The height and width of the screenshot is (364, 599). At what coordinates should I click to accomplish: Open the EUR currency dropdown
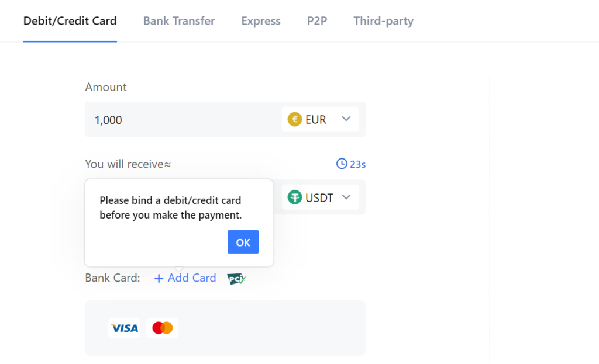point(346,119)
